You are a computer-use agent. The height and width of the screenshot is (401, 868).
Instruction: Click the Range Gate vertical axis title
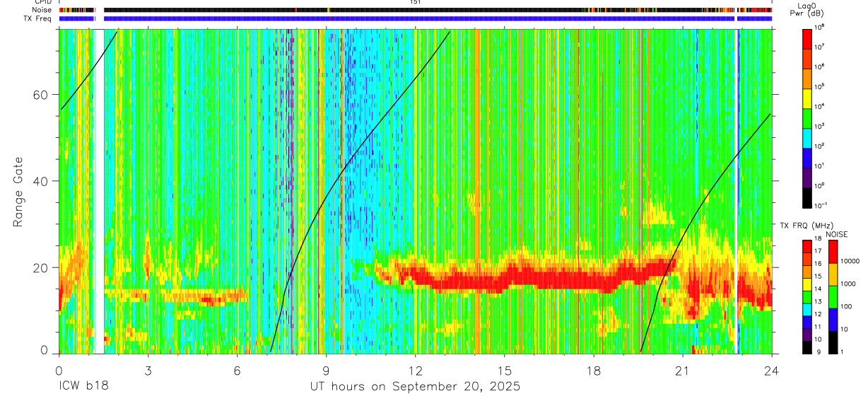tap(18, 192)
